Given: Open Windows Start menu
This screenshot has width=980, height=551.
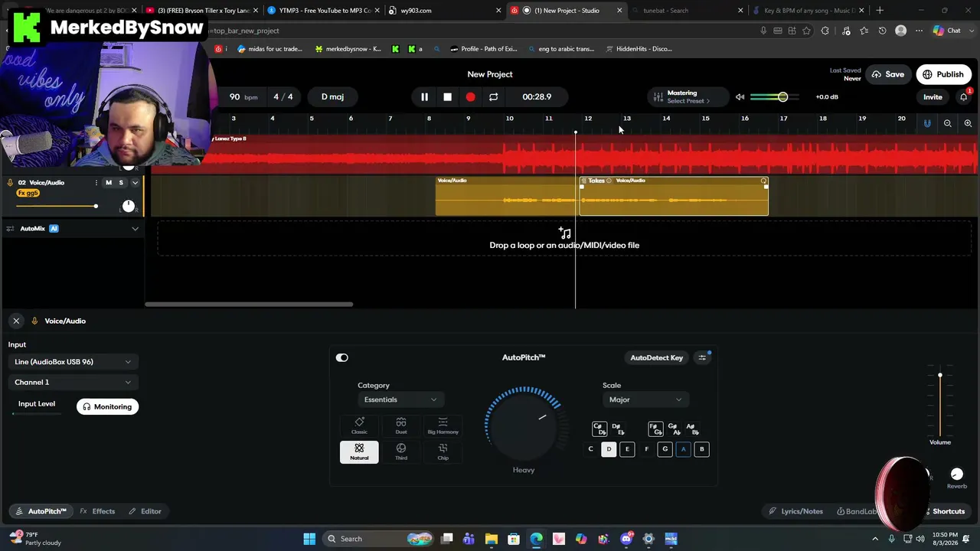Looking at the screenshot, I should (309, 539).
